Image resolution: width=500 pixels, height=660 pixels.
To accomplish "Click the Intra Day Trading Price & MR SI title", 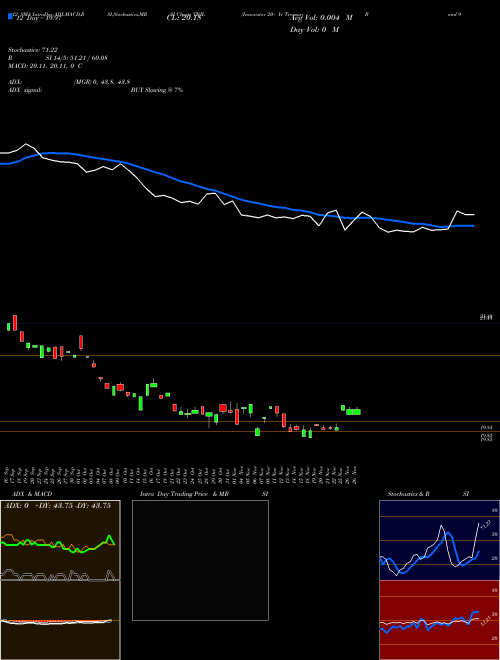I will [x=204, y=494].
